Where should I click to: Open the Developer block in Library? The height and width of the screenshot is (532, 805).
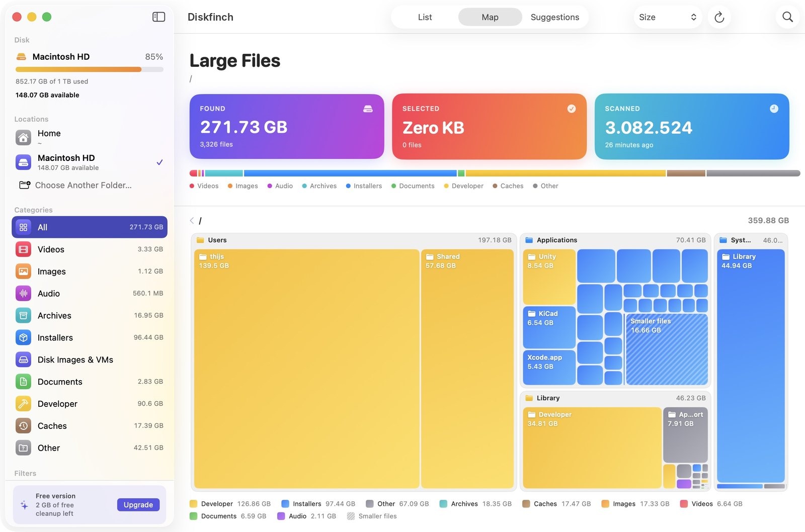[x=592, y=448]
